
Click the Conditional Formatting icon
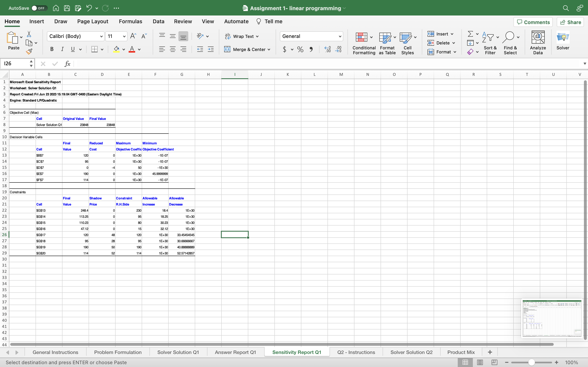pos(361,37)
